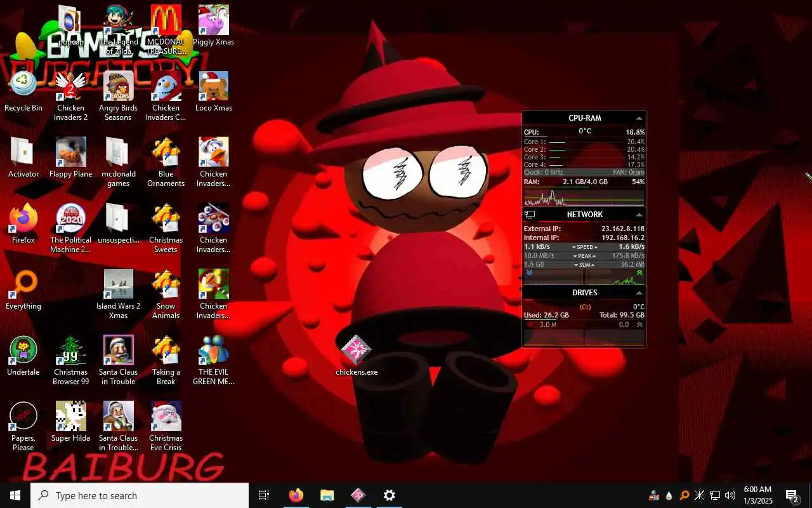Image resolution: width=812 pixels, height=508 pixels.
Task: Select the Island Wars 2 Xmas icon
Action: [x=118, y=294]
